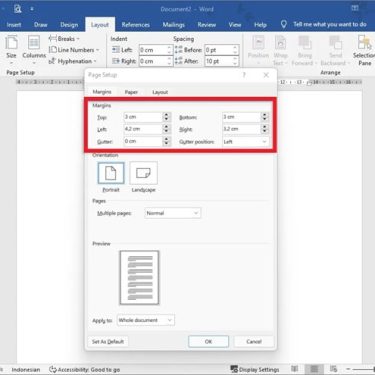Open the View ribbon tab
Viewport: 375px width, 375px height.
tap(235, 25)
